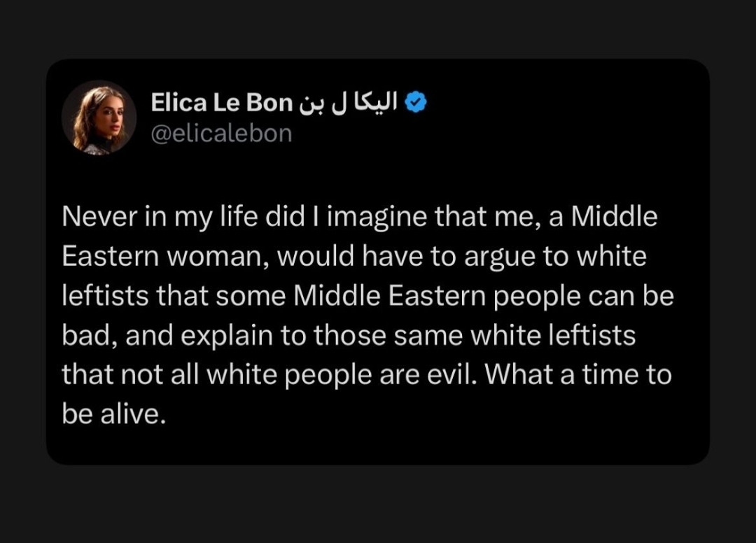Click the dark background above the tweet card

tap(378, 28)
